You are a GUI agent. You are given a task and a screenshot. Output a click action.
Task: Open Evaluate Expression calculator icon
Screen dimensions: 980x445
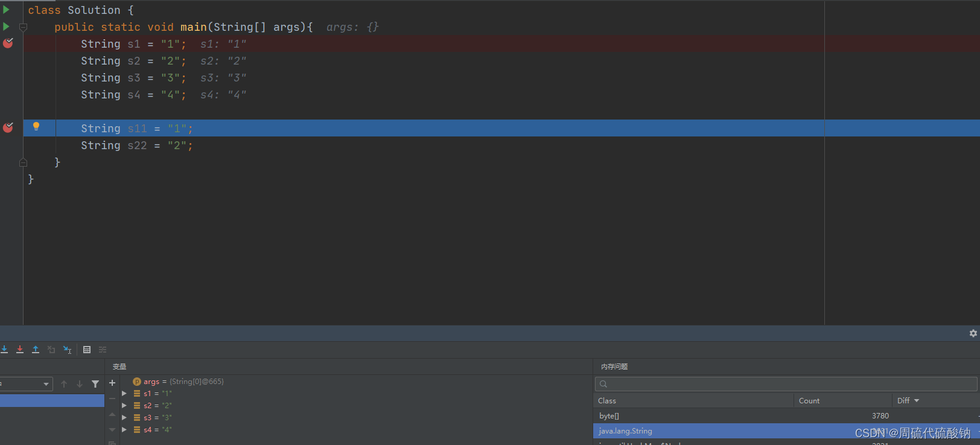point(87,350)
